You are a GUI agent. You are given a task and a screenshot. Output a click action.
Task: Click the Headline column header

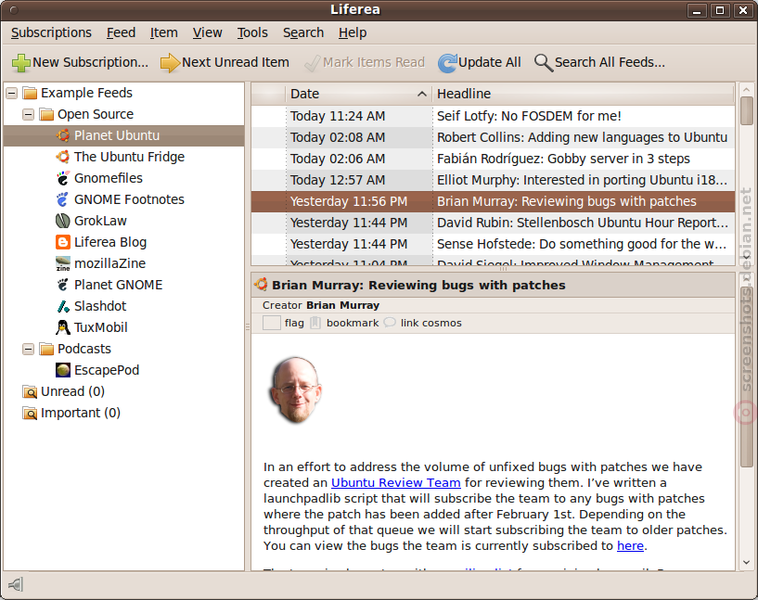click(583, 94)
